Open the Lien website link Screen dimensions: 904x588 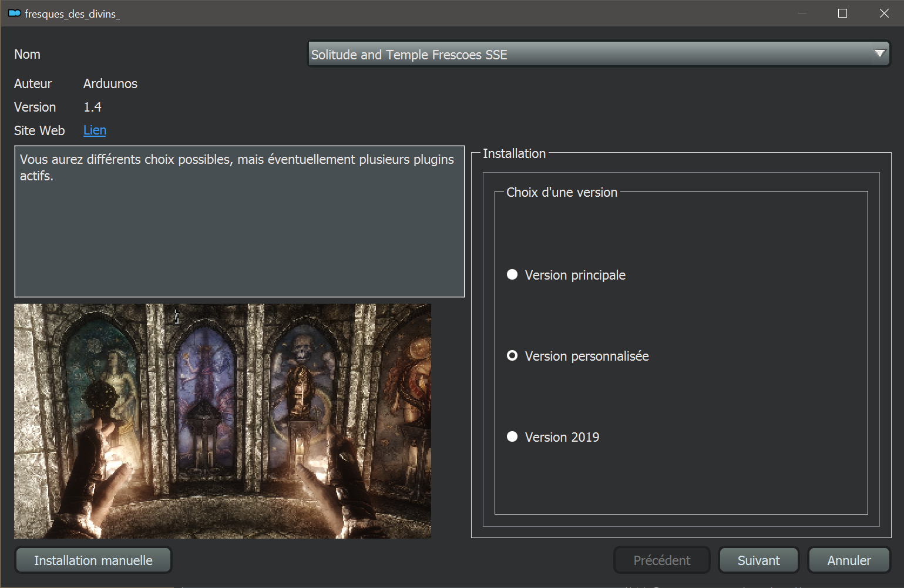[95, 130]
